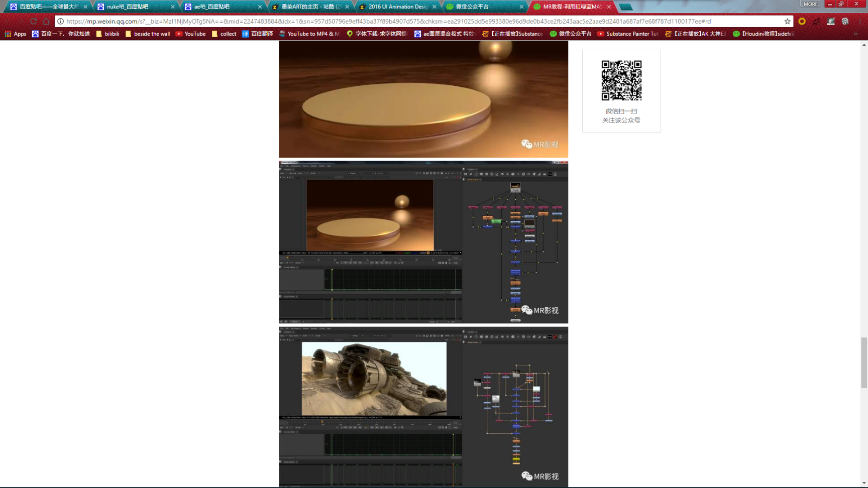Click the yellow circle extension icon

tap(802, 21)
